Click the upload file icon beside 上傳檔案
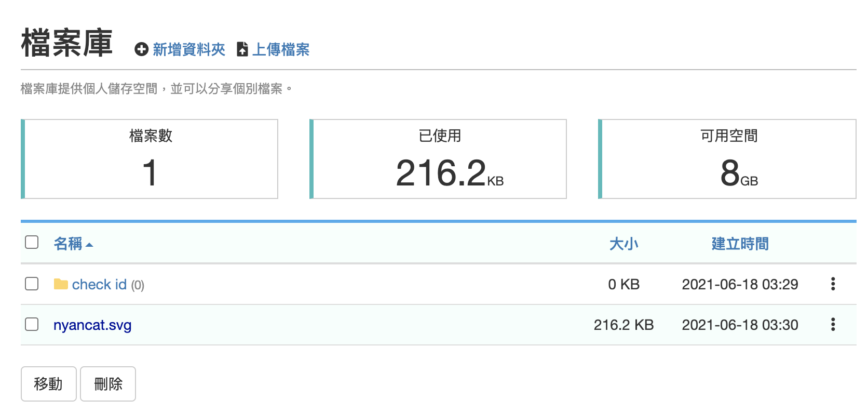The width and height of the screenshot is (868, 413). click(242, 49)
